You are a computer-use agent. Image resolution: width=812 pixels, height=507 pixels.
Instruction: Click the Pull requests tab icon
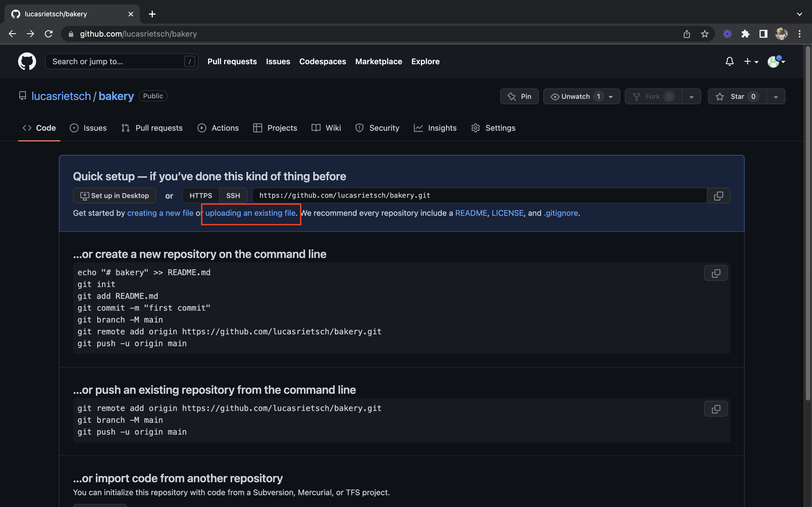click(x=125, y=128)
